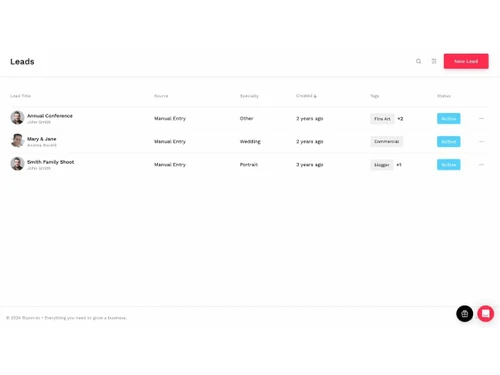Image resolution: width=500 pixels, height=375 pixels.
Task: Click the Portrait specialty cell
Action: tap(249, 165)
